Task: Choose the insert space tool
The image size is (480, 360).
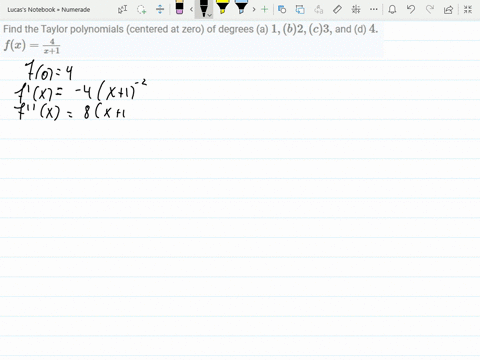Action: pos(160,9)
